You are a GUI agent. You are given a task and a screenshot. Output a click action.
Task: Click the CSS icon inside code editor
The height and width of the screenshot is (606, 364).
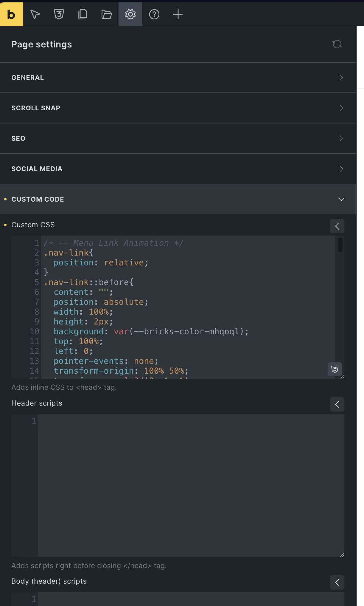point(335,369)
